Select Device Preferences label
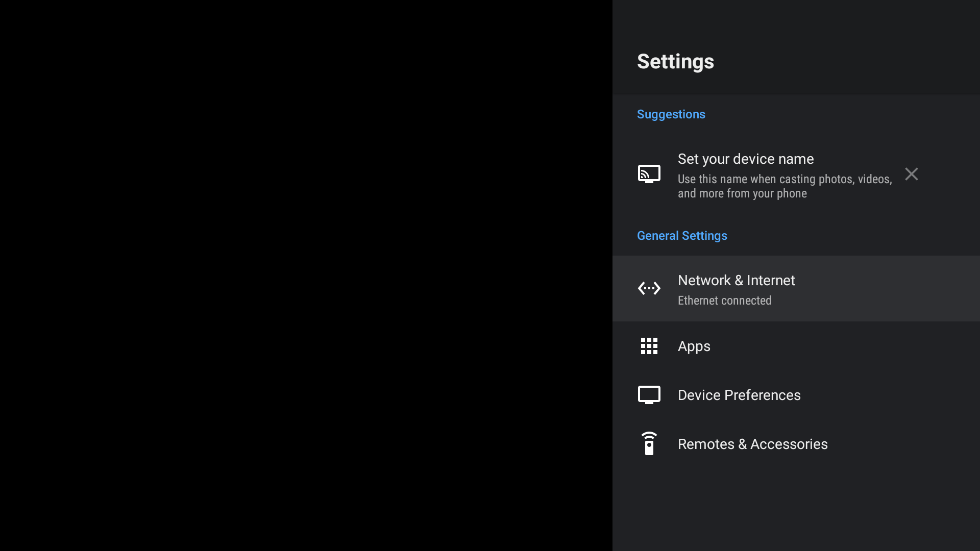 coord(739,395)
